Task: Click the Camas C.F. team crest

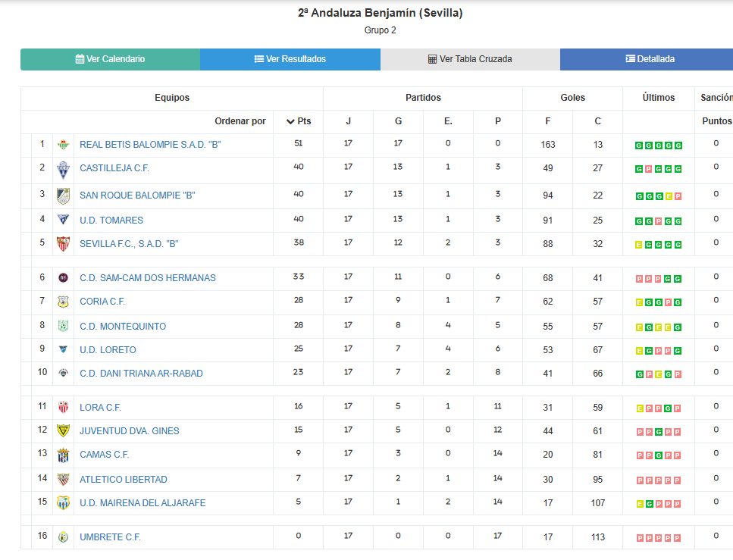Action: tap(63, 455)
